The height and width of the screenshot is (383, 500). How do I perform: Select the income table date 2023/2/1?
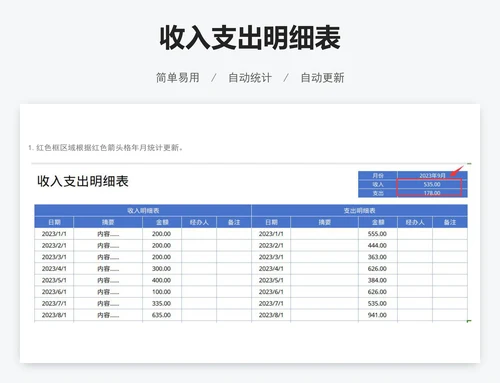54,246
